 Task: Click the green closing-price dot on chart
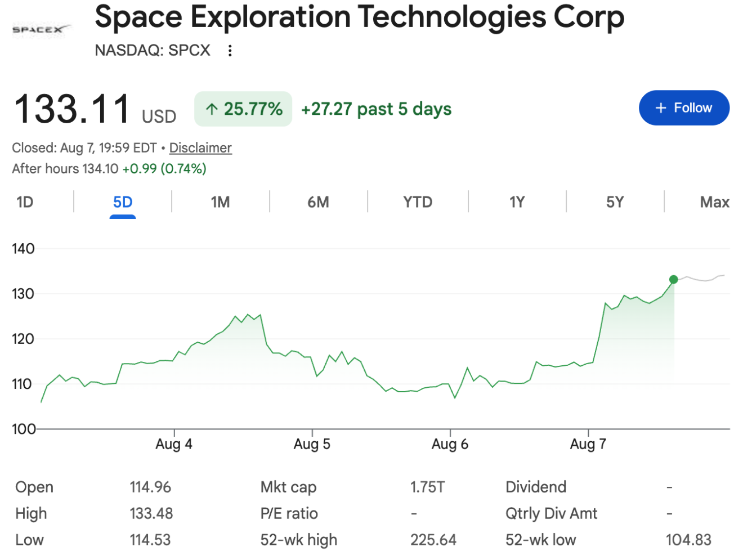(x=673, y=279)
